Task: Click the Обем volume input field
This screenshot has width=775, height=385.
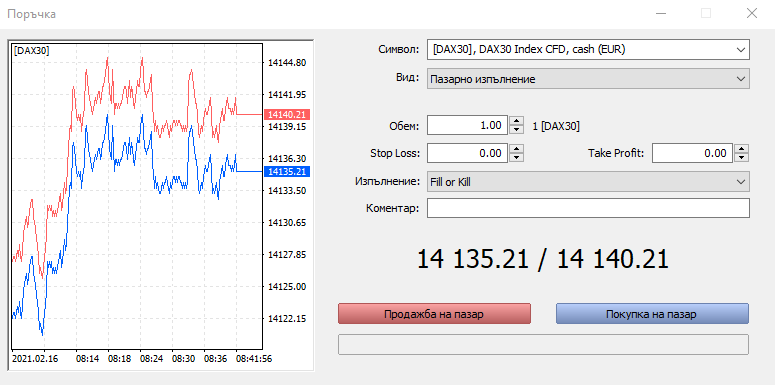Action: [468, 126]
